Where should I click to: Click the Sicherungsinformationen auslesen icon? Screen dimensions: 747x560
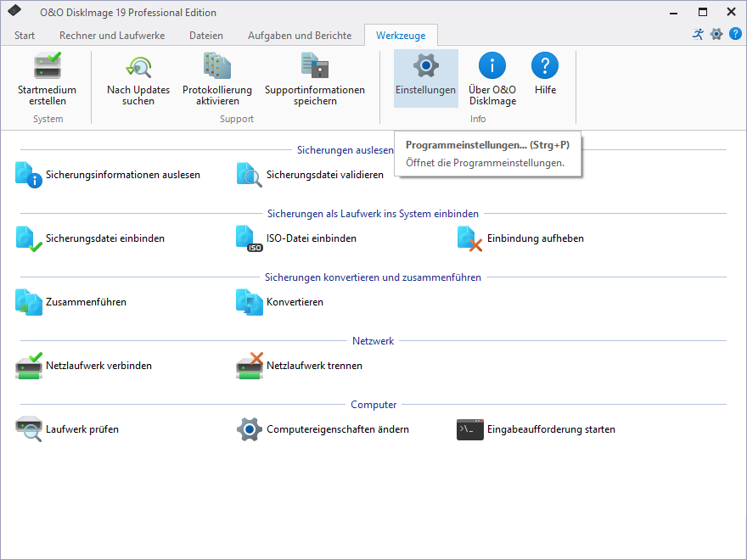click(x=29, y=175)
